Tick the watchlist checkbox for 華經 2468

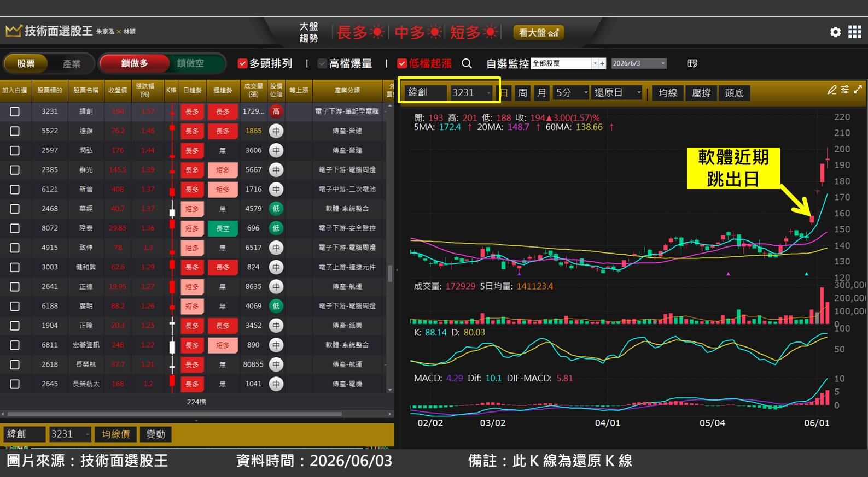point(15,209)
